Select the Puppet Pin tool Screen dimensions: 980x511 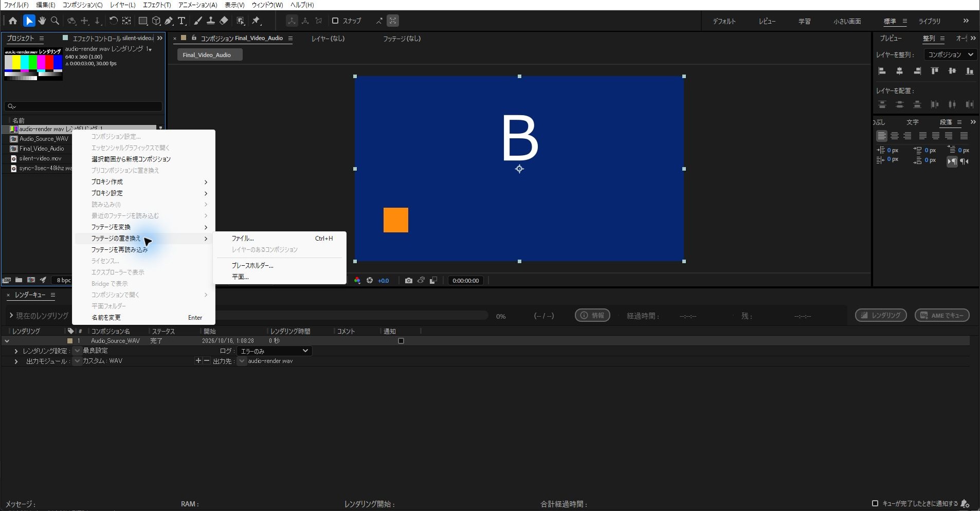coord(256,21)
